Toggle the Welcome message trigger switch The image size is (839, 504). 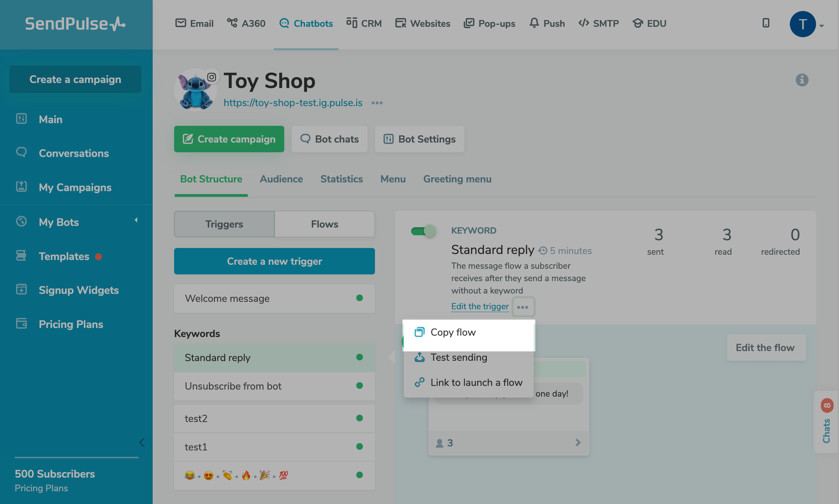tap(360, 298)
